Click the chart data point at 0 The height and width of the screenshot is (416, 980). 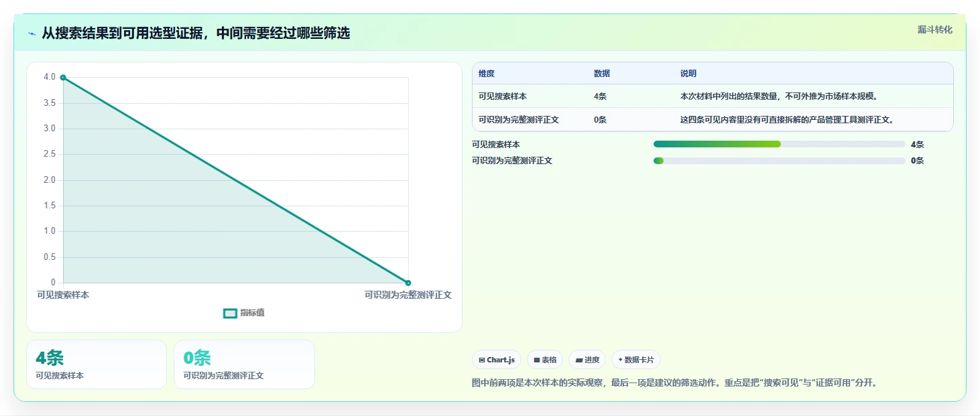pyautogui.click(x=408, y=283)
